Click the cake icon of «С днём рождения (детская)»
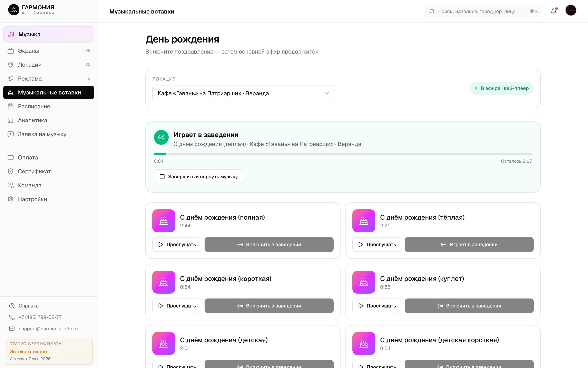The height and width of the screenshot is (368, 588). click(164, 343)
